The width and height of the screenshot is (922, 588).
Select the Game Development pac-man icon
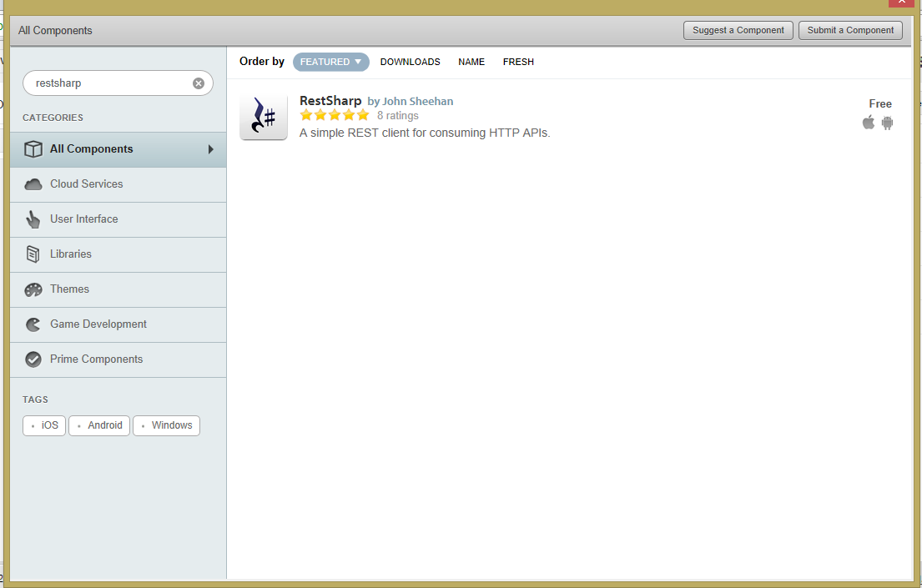33,324
